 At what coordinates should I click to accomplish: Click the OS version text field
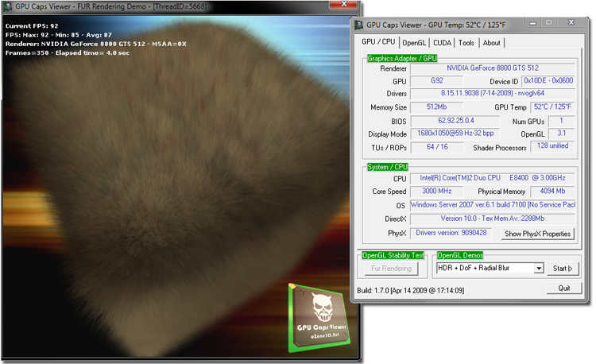tap(493, 205)
